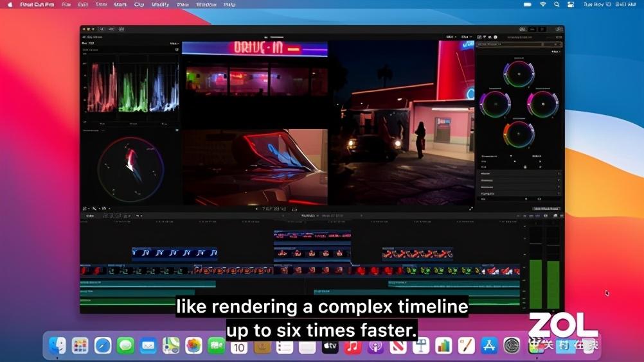Open System Preferences in Dock
The image size is (644, 362).
[x=512, y=345]
